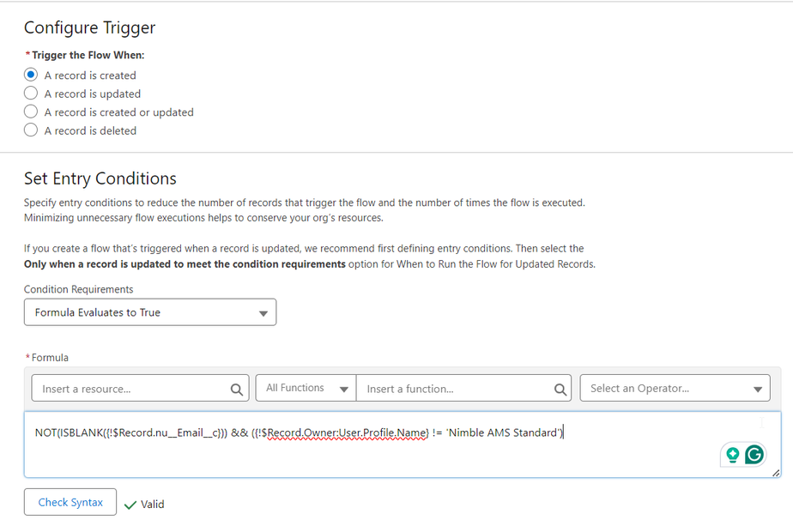
Task: Expand the All Functions category dropdown
Action: coord(306,388)
